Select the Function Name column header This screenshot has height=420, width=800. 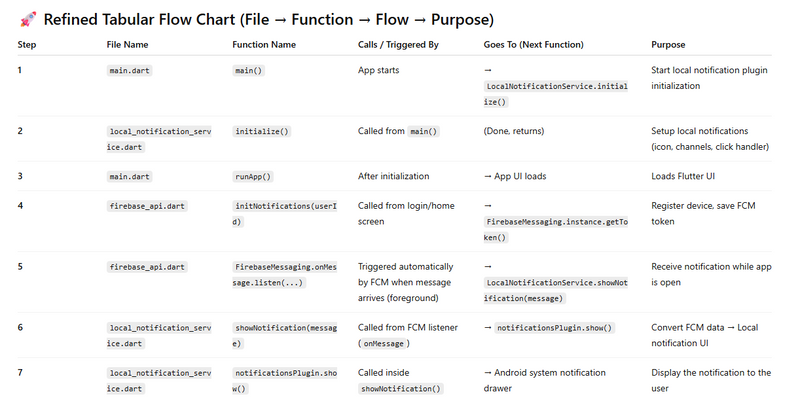(264, 45)
